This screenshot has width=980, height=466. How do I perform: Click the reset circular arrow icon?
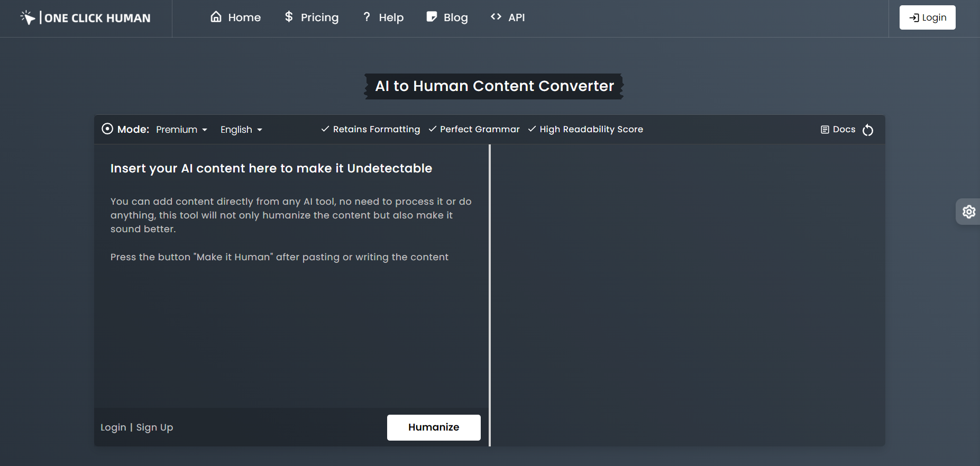868,130
